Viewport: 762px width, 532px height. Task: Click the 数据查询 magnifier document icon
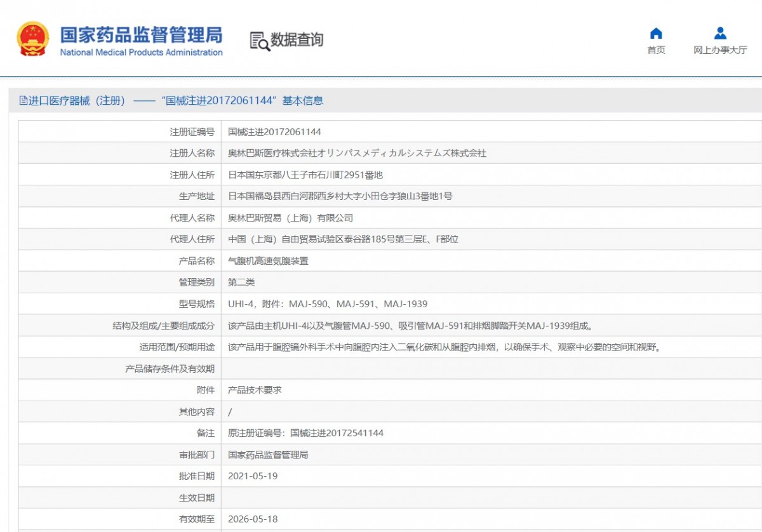point(260,41)
